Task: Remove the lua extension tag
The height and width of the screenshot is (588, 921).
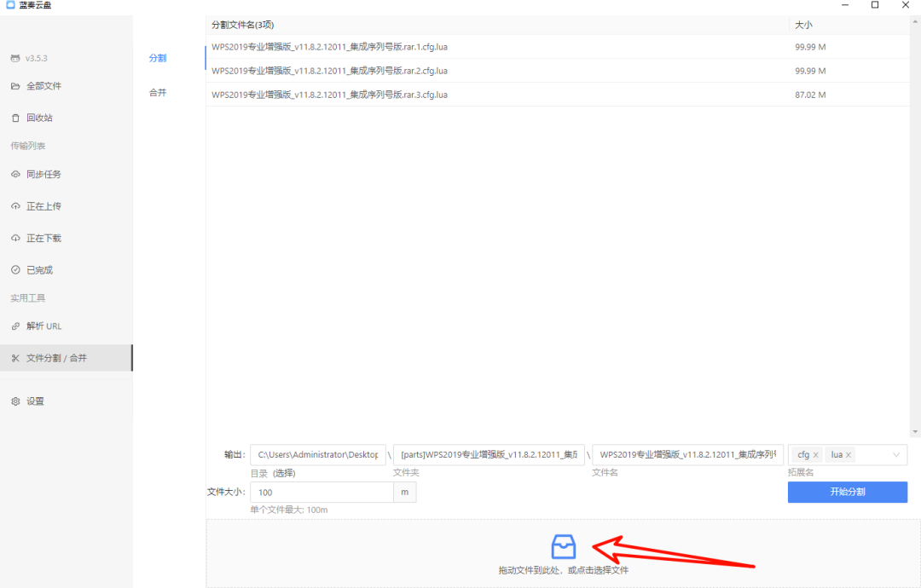Action: (x=849, y=455)
